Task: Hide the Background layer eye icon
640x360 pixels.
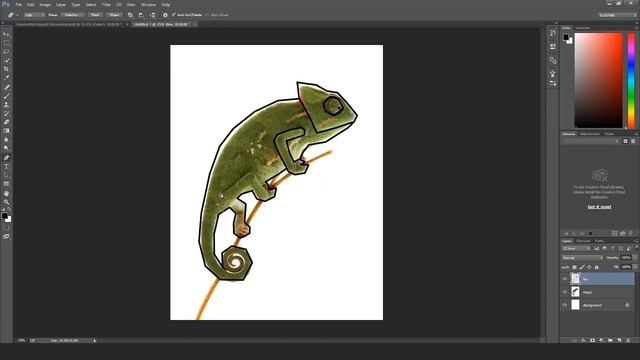Action: point(565,305)
